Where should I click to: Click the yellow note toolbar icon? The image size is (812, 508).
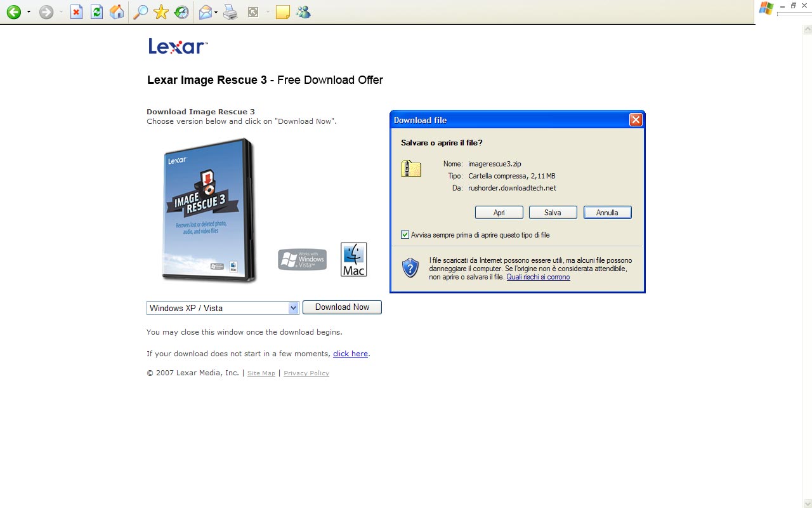click(x=283, y=12)
